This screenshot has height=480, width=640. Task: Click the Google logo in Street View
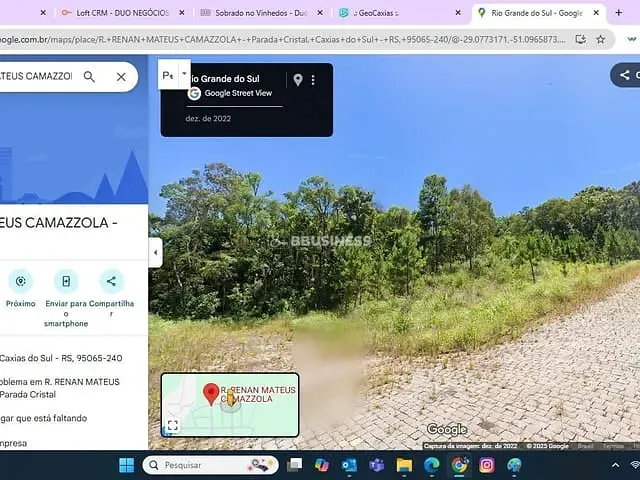click(x=447, y=429)
